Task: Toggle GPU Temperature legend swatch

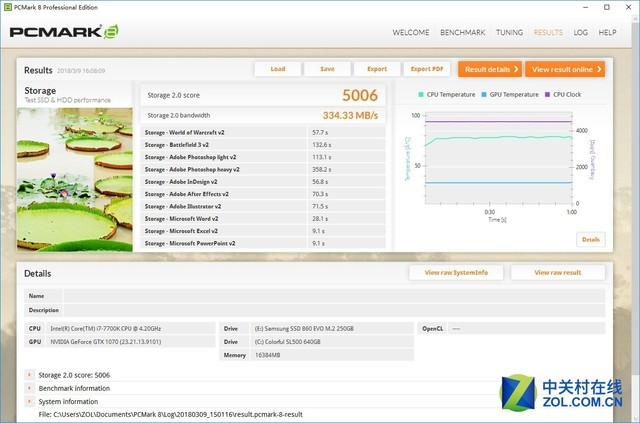Action: click(x=485, y=94)
